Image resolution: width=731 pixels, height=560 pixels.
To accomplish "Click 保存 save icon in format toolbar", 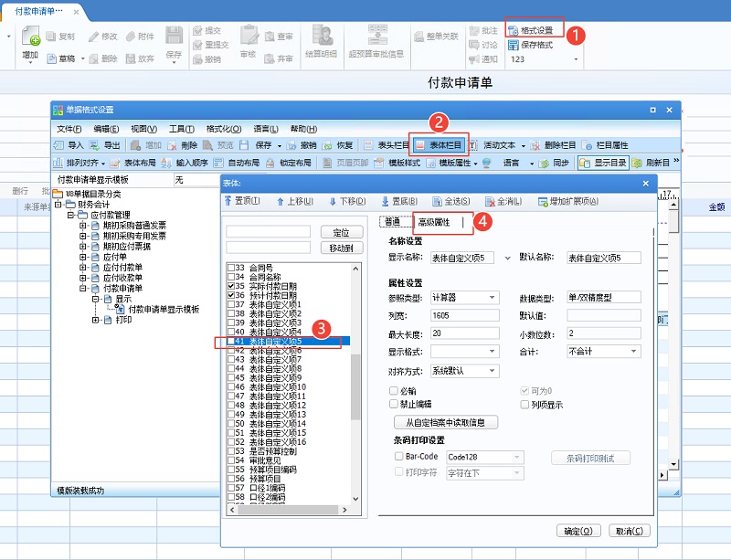I will 244,145.
